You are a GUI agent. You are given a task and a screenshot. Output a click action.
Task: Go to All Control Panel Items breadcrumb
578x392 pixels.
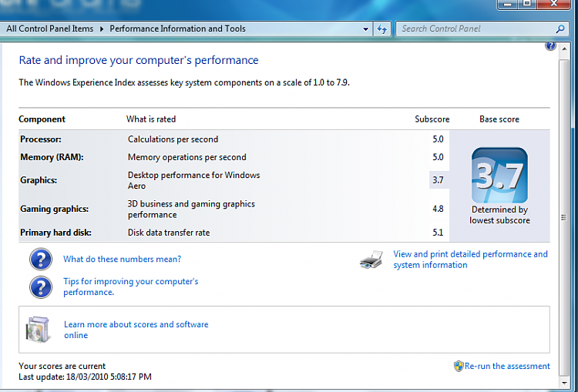click(50, 28)
